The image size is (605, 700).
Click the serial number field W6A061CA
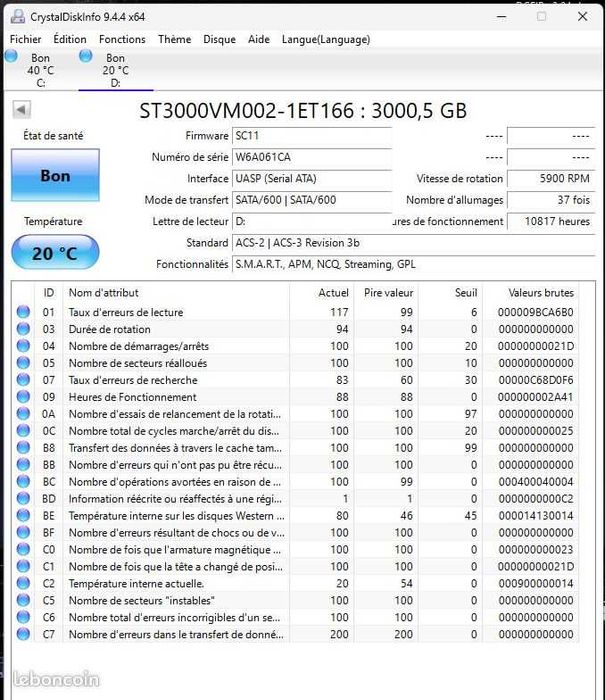click(312, 157)
